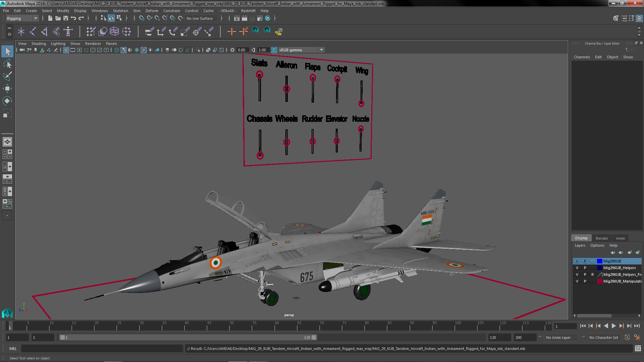644x362 pixels.
Task: Click Play forwards button
Action: tap(613, 326)
